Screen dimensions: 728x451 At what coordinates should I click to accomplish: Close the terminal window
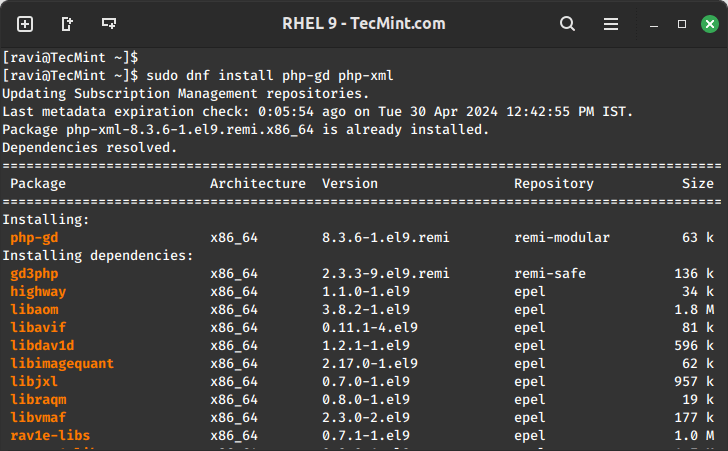point(709,23)
